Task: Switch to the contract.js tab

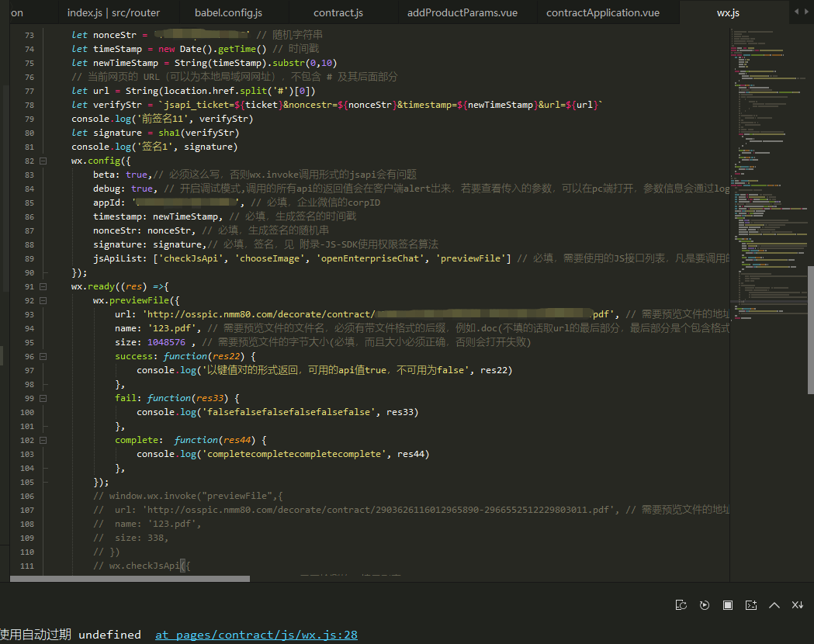Action: click(338, 12)
